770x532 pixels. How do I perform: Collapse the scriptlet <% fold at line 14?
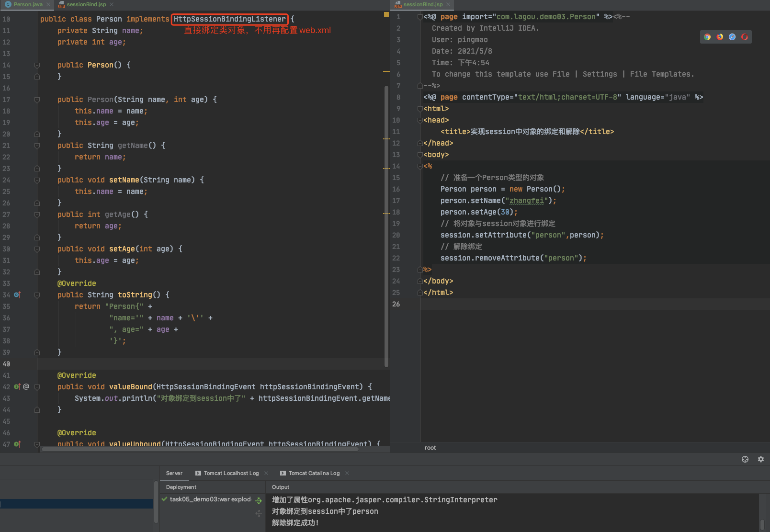pyautogui.click(x=420, y=166)
